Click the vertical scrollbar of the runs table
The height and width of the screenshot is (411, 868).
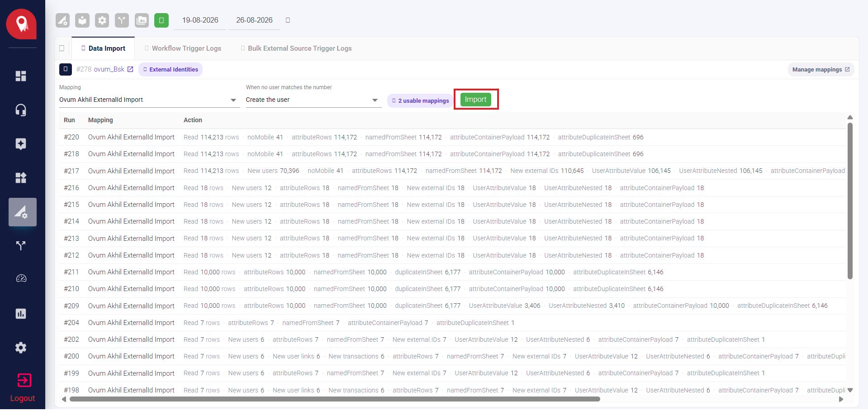point(850,201)
